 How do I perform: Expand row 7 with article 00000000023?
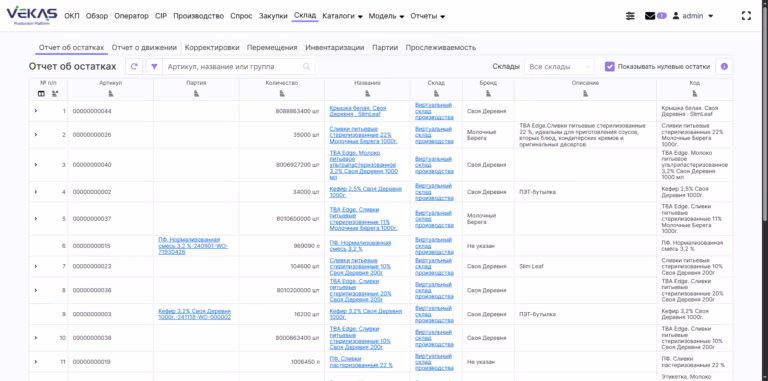click(36, 266)
